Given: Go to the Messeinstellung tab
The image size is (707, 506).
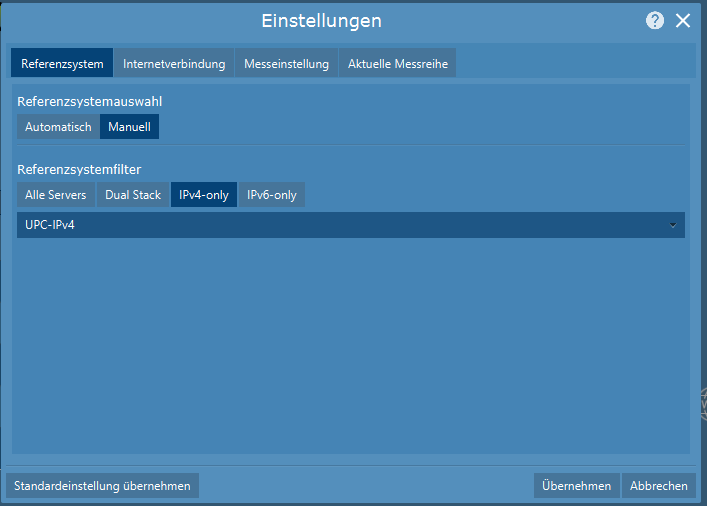Looking at the screenshot, I should [x=286, y=64].
